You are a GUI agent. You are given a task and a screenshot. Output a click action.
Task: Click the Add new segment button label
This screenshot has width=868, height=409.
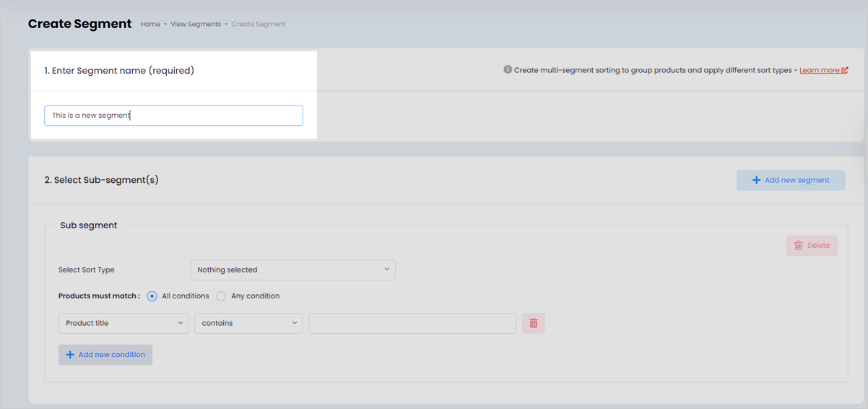[x=797, y=180]
